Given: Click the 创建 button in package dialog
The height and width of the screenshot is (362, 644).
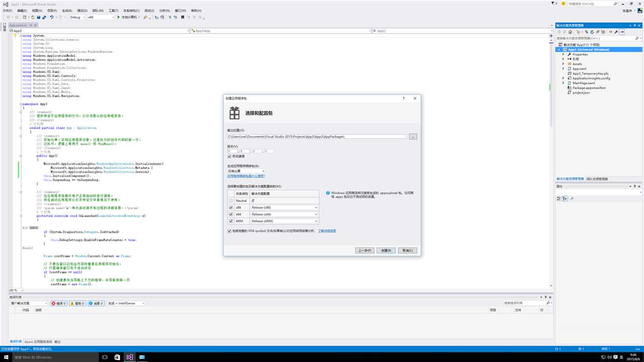Looking at the screenshot, I should coord(386,250).
